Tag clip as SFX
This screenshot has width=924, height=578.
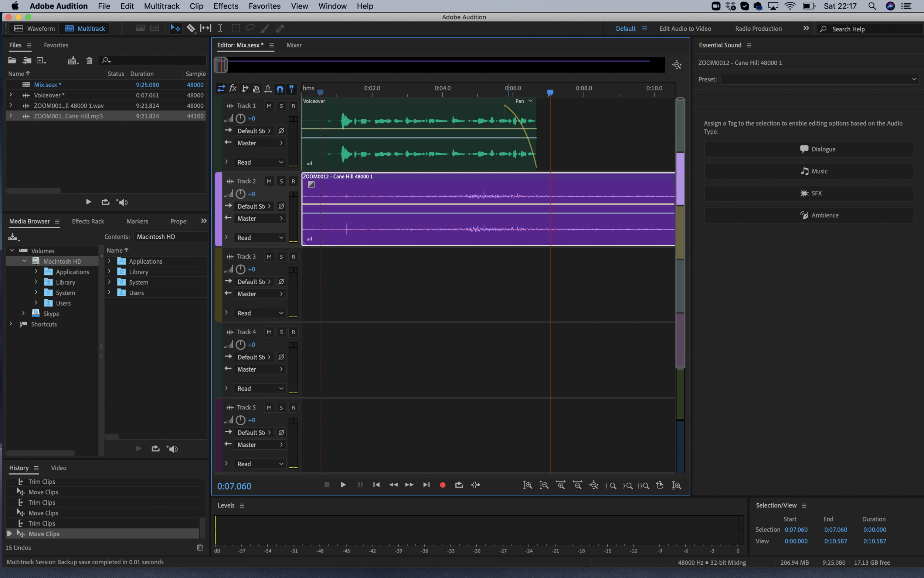[x=809, y=193]
